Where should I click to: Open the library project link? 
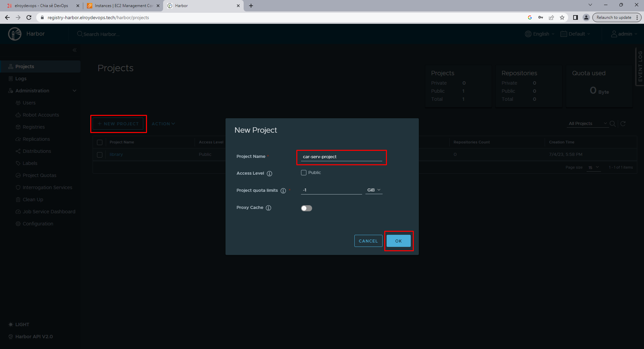tap(116, 155)
